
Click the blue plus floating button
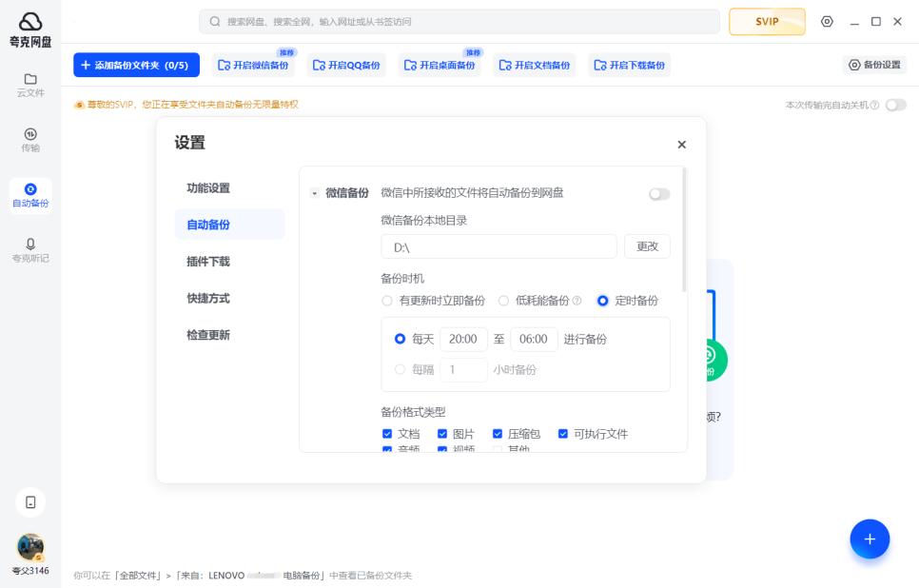click(x=869, y=539)
